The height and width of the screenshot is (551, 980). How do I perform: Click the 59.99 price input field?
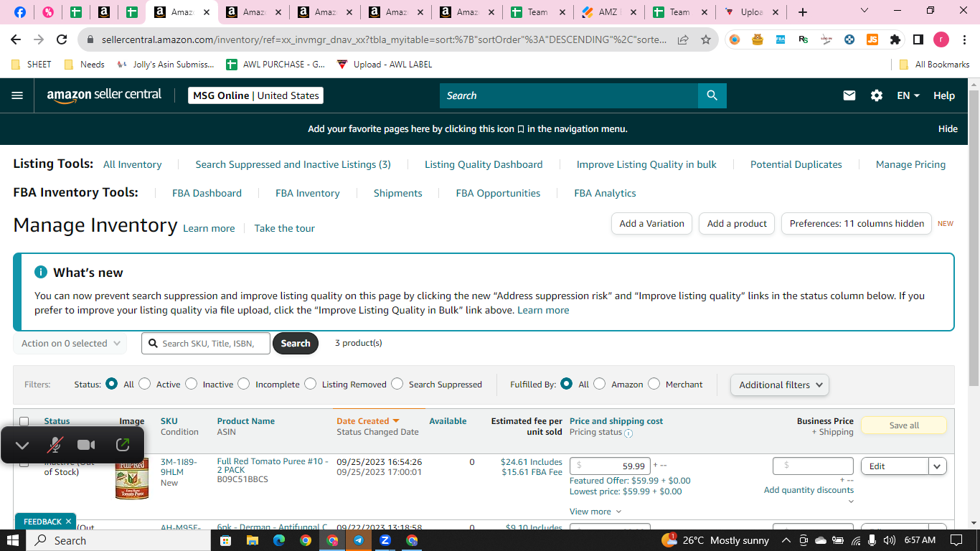tap(610, 466)
